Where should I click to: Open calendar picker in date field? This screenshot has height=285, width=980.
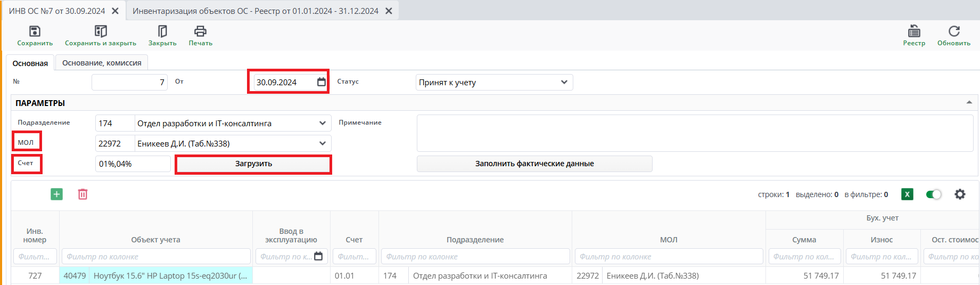click(321, 82)
